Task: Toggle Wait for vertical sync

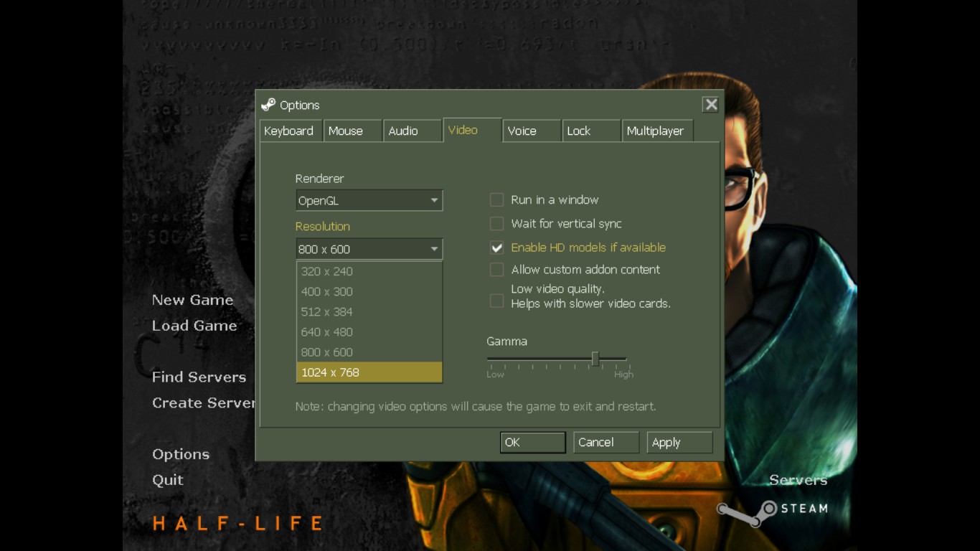Action: coord(496,223)
